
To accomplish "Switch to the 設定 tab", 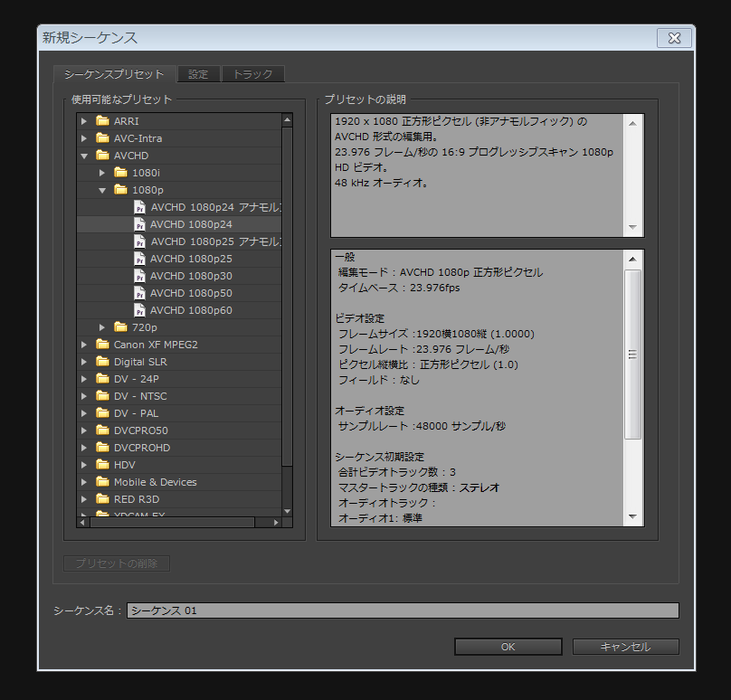I will [197, 74].
